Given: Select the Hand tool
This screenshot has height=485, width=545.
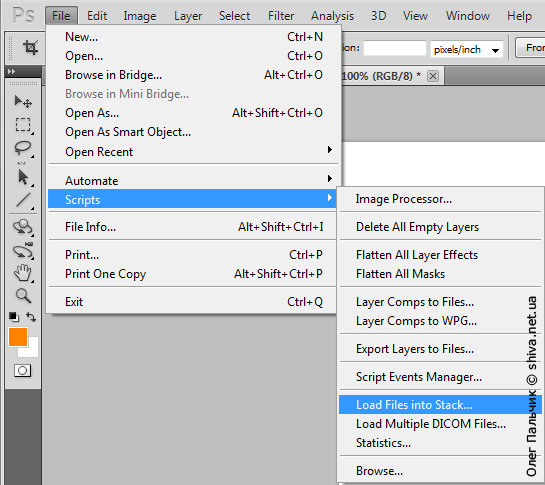Looking at the screenshot, I should tap(23, 273).
